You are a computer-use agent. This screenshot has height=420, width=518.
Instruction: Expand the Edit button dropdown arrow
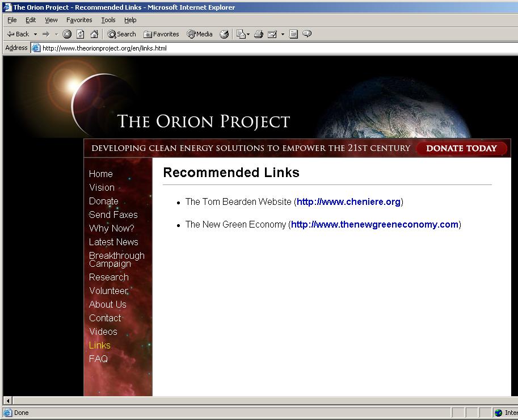click(x=283, y=34)
